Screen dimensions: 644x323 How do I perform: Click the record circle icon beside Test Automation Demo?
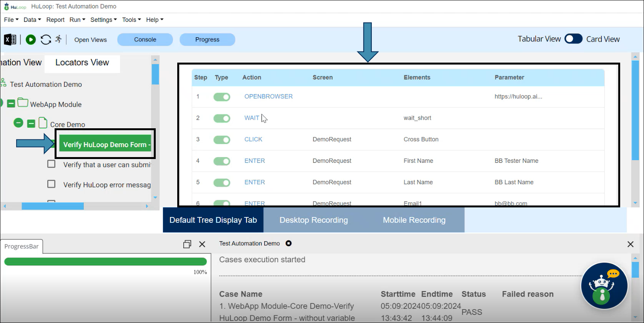(289, 243)
